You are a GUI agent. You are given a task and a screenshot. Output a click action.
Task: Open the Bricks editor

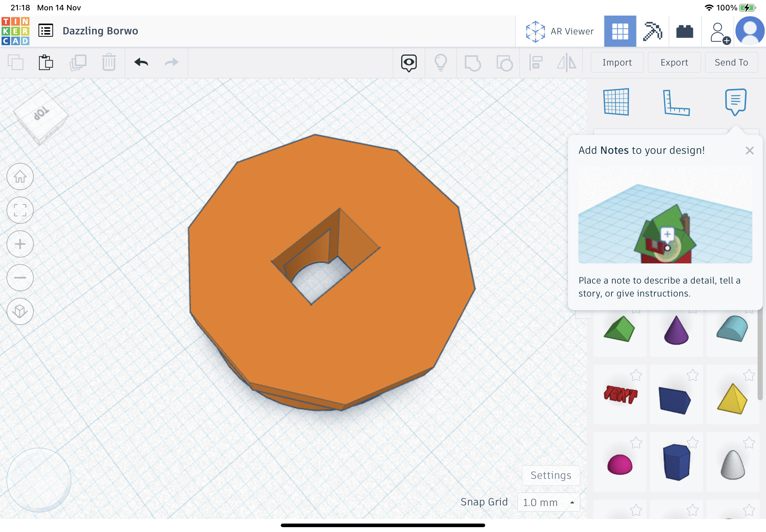click(685, 32)
